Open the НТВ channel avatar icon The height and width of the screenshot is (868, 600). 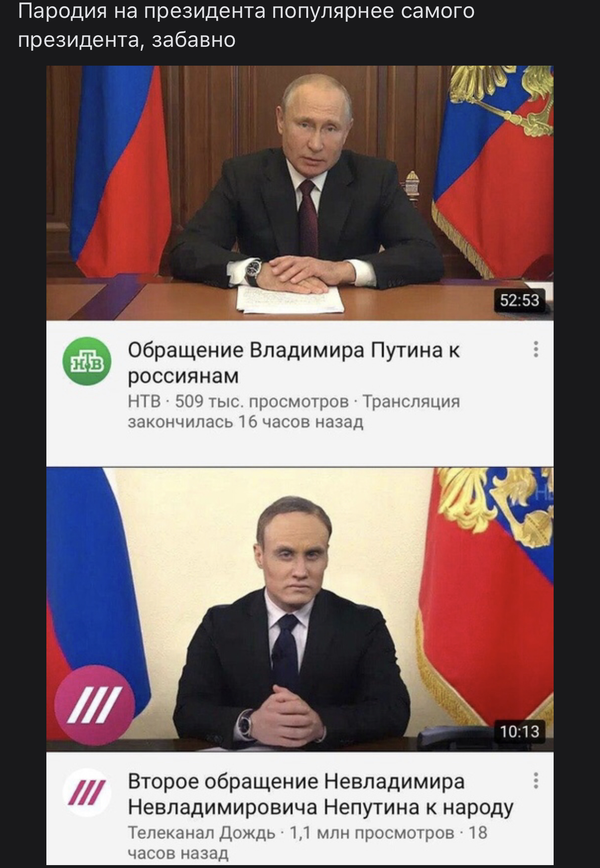tap(87, 361)
